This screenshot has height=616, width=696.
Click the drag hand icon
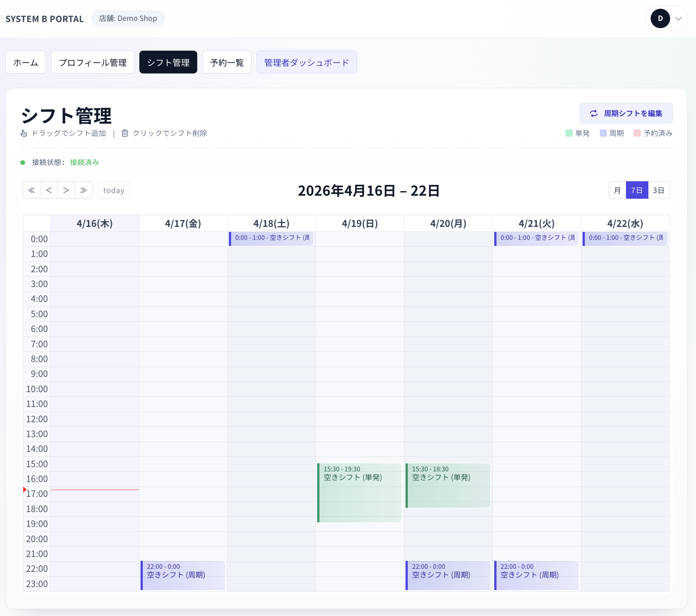pos(24,133)
